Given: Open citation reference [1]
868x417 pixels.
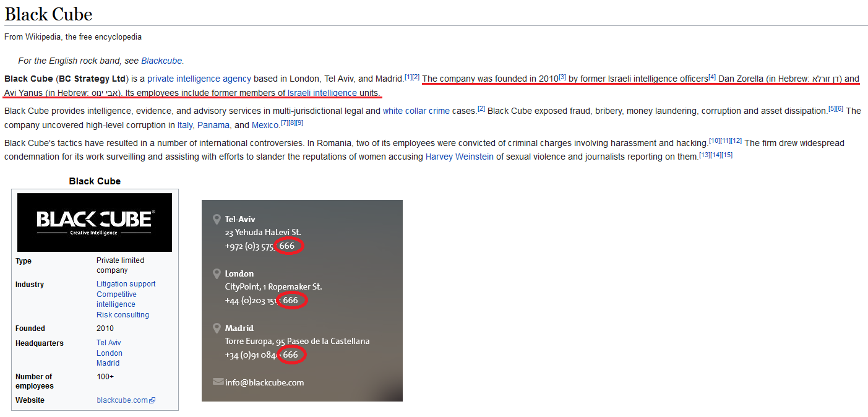Looking at the screenshot, I should [x=408, y=77].
